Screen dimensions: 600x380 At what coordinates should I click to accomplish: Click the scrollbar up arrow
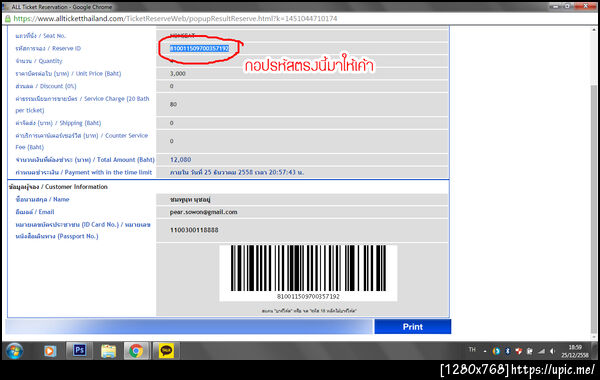click(593, 29)
